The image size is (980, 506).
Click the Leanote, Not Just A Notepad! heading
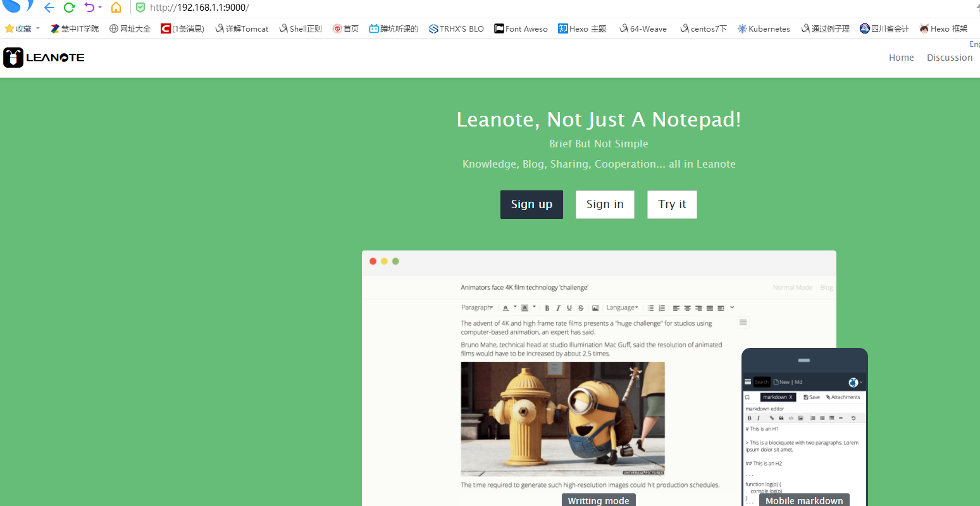pos(599,119)
